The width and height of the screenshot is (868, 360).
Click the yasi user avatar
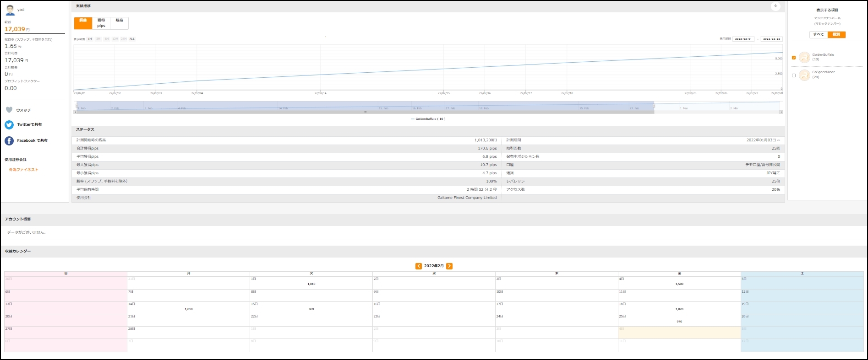pos(10,10)
